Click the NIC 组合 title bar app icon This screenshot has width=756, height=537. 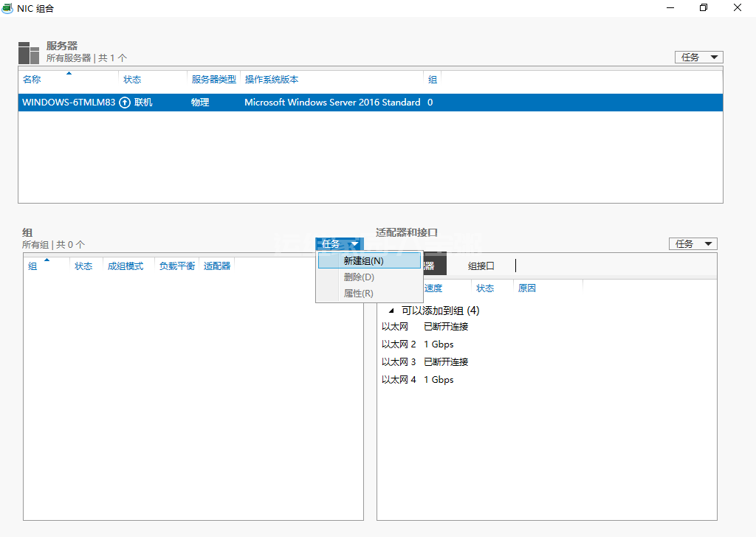7,8
